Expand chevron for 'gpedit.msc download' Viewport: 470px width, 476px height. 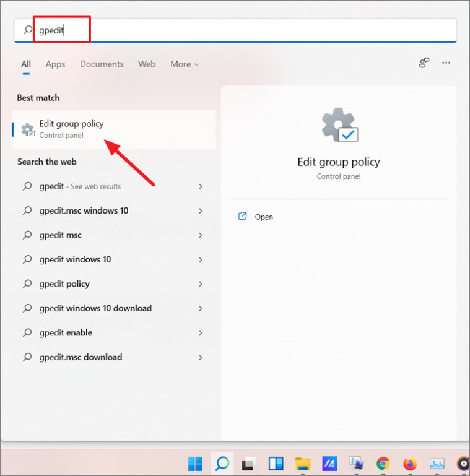201,357
